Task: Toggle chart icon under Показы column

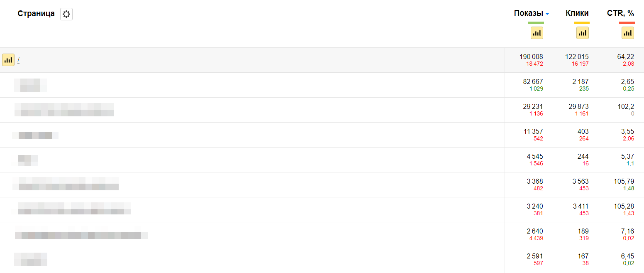Action: pyautogui.click(x=537, y=33)
